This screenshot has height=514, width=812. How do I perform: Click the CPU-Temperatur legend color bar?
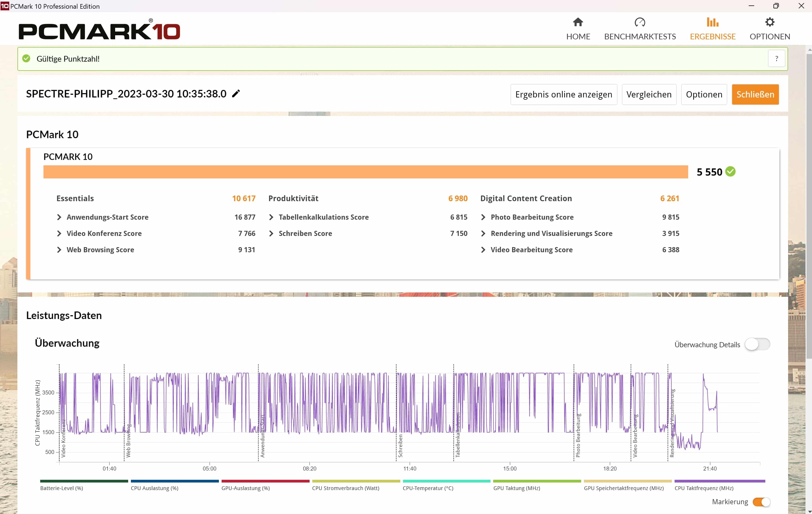[x=446, y=481]
